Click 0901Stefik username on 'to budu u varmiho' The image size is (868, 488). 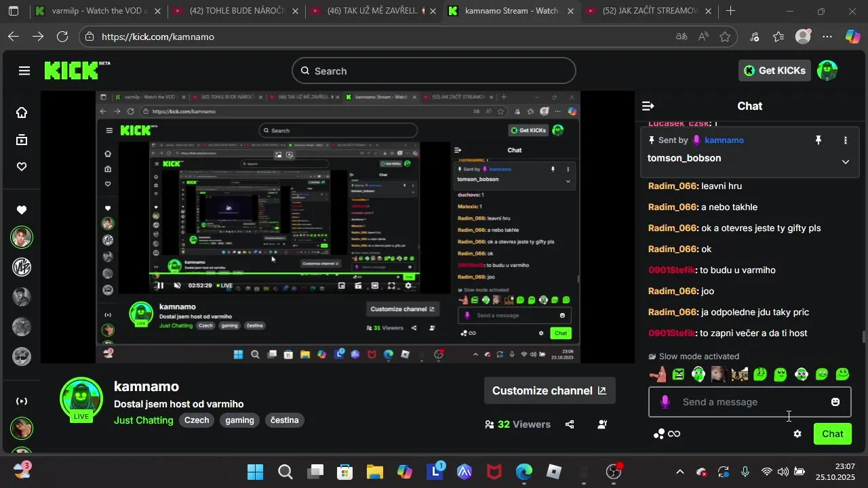(671, 270)
